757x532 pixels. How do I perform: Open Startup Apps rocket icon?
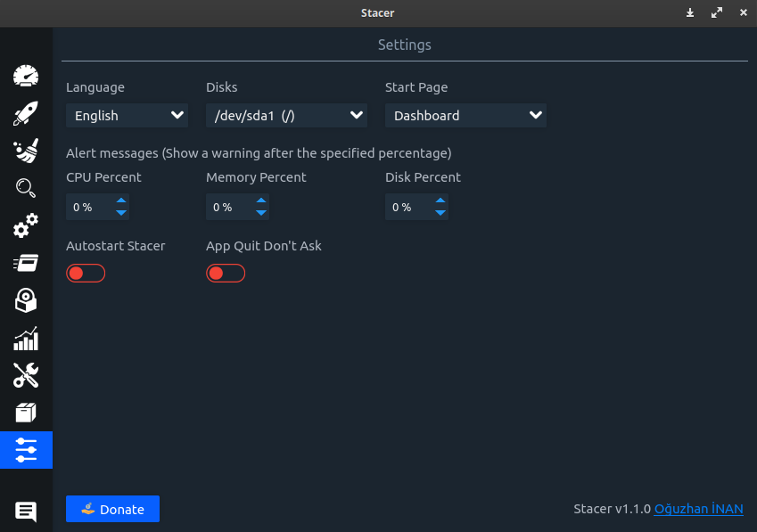click(26, 113)
